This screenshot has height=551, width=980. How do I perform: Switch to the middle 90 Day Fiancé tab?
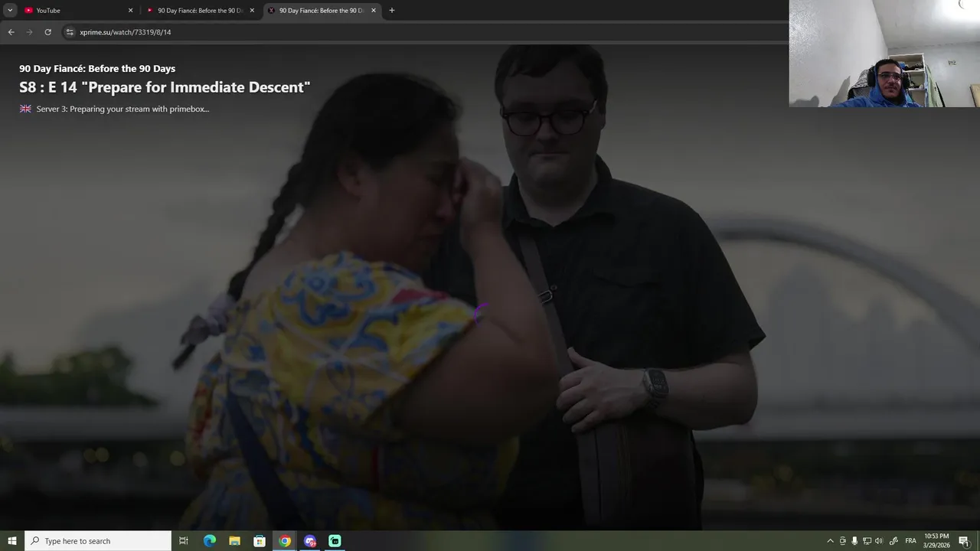click(201, 10)
